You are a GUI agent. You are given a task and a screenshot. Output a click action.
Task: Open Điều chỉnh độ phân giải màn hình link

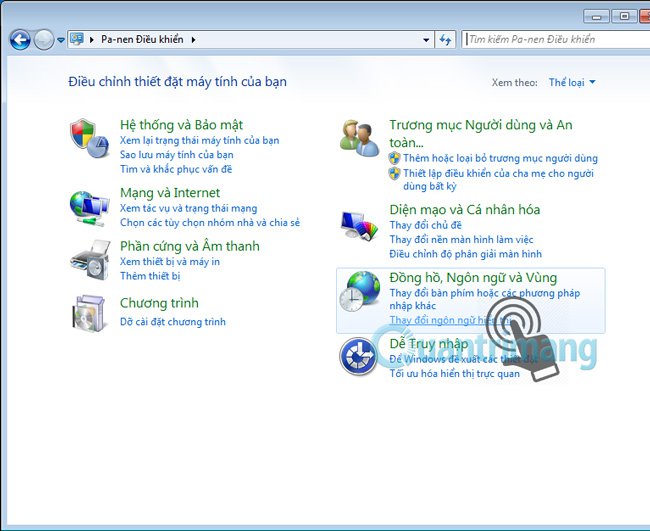[466, 254]
